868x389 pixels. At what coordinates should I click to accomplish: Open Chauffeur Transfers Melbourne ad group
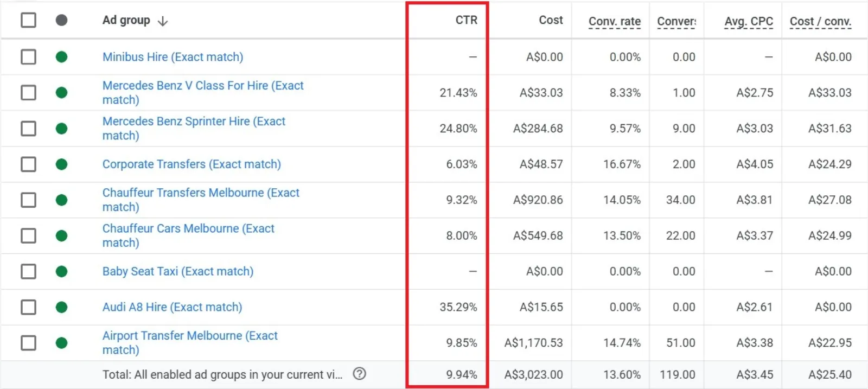(201, 200)
